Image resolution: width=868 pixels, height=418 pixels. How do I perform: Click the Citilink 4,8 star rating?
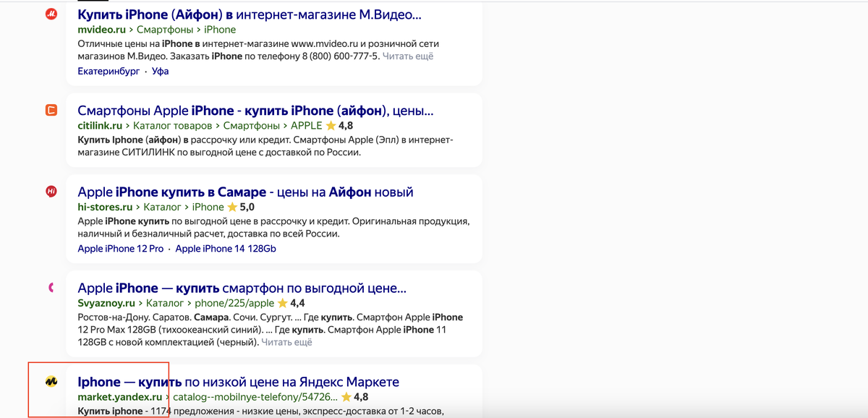tap(340, 125)
